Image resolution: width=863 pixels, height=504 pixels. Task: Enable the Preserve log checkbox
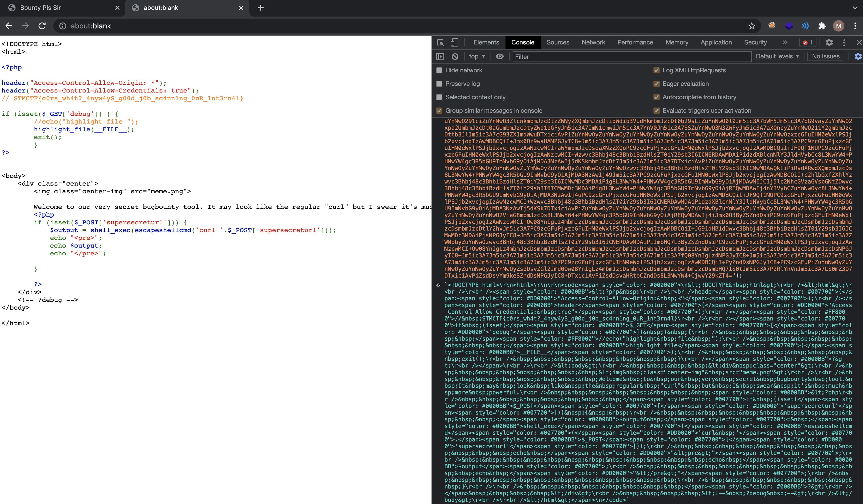pyautogui.click(x=439, y=84)
